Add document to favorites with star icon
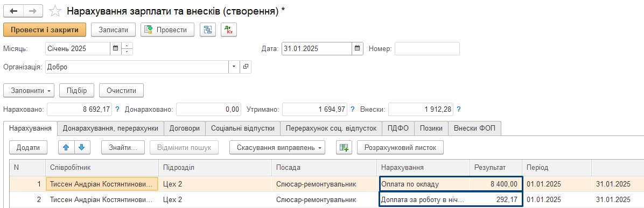 [55, 11]
